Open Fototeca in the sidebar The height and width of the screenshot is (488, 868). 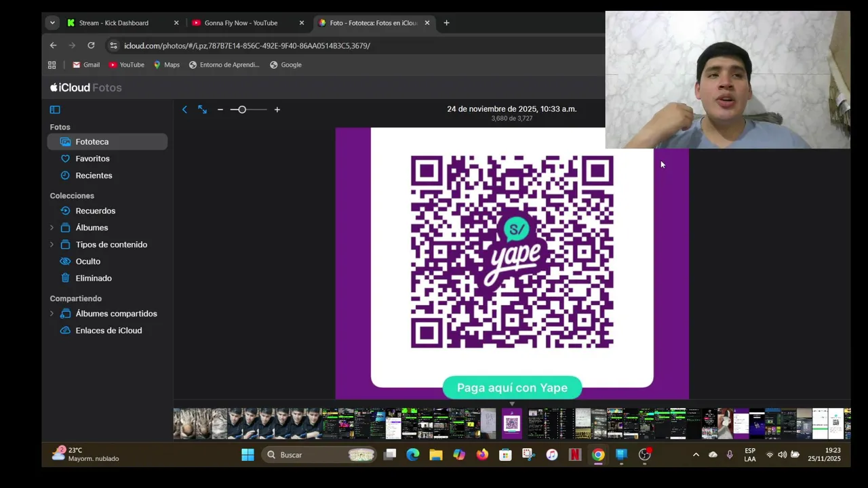107,142
